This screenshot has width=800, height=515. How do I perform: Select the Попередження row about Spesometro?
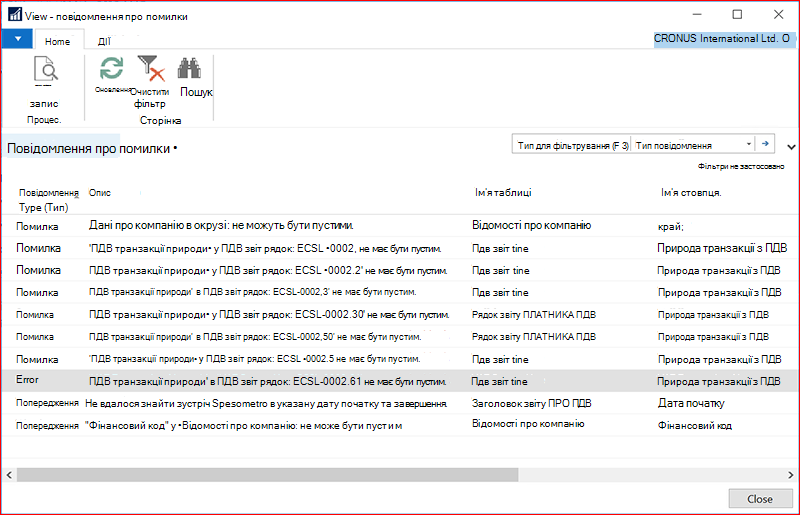[x=400, y=403]
